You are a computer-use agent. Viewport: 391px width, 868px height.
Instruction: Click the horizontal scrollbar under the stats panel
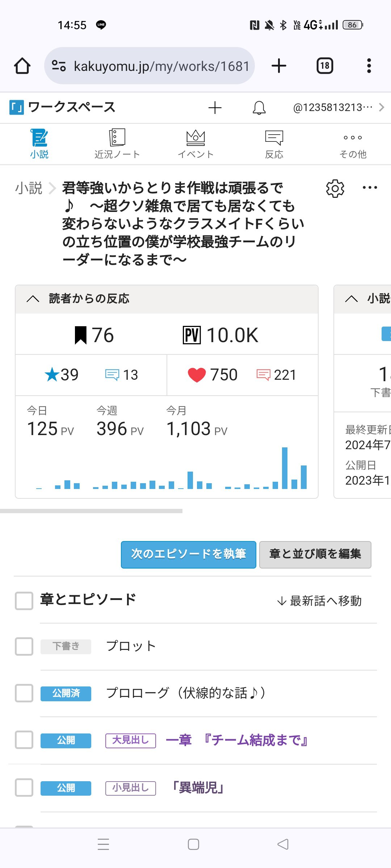(x=91, y=511)
